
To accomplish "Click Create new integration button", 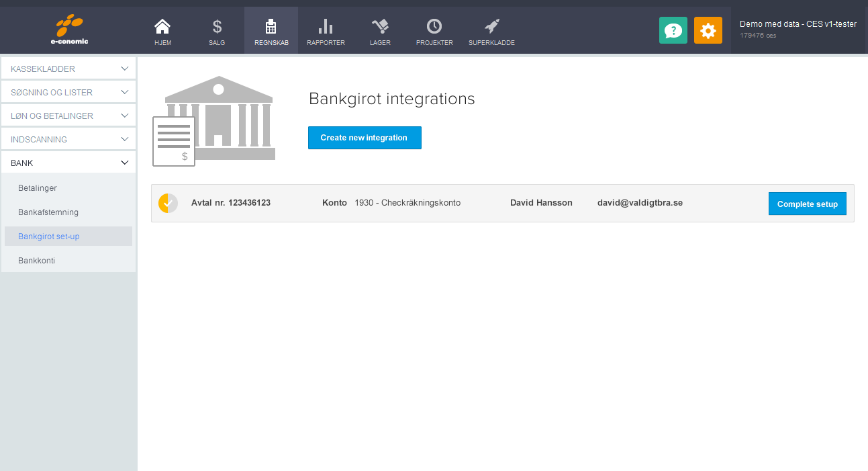I will tap(365, 138).
